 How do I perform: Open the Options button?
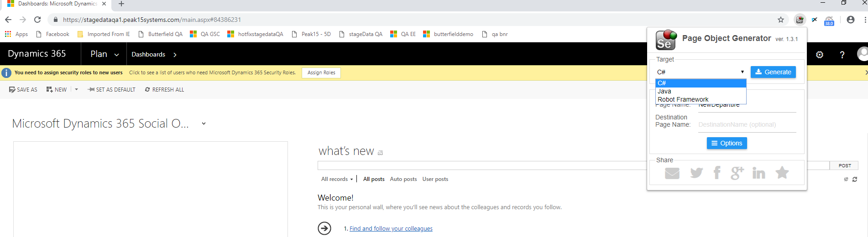(727, 143)
